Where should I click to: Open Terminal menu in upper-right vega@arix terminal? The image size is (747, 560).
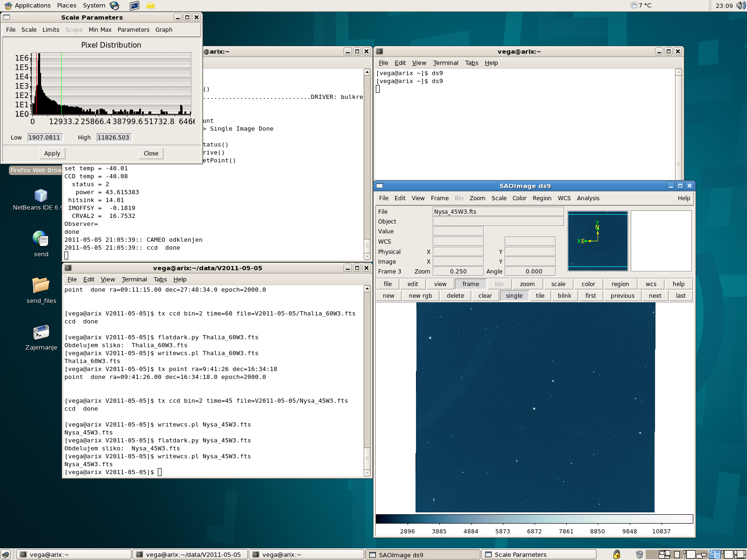[445, 63]
